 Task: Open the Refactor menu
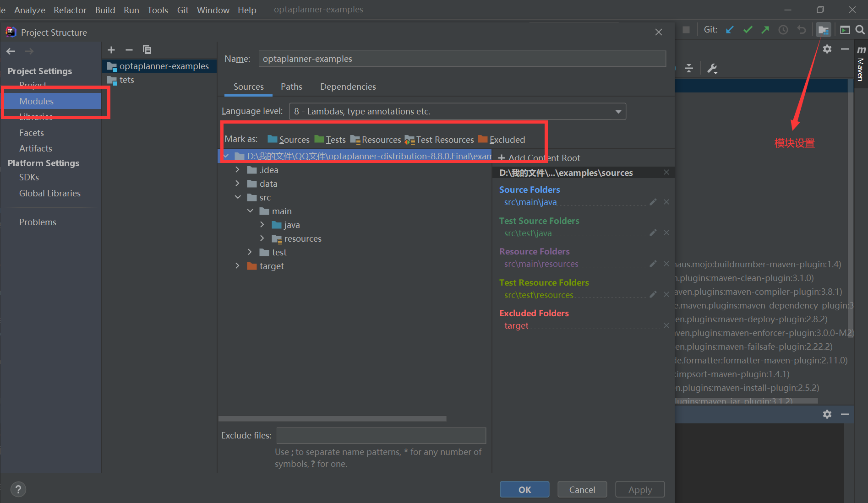[70, 10]
